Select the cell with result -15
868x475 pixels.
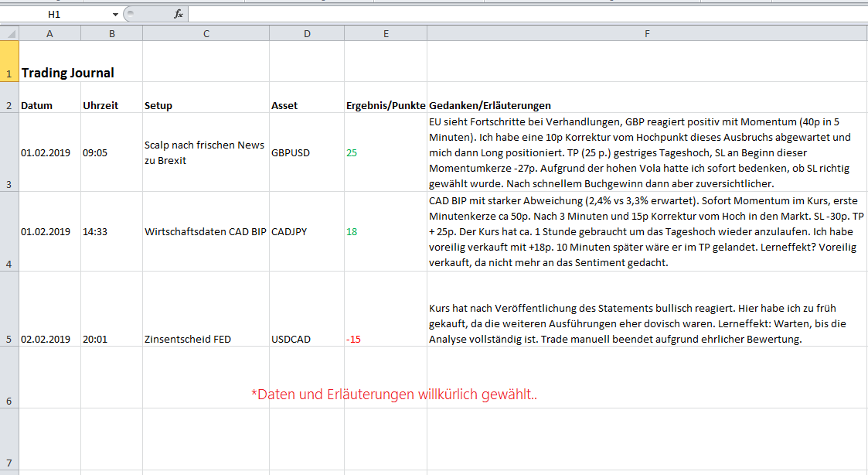coord(354,339)
